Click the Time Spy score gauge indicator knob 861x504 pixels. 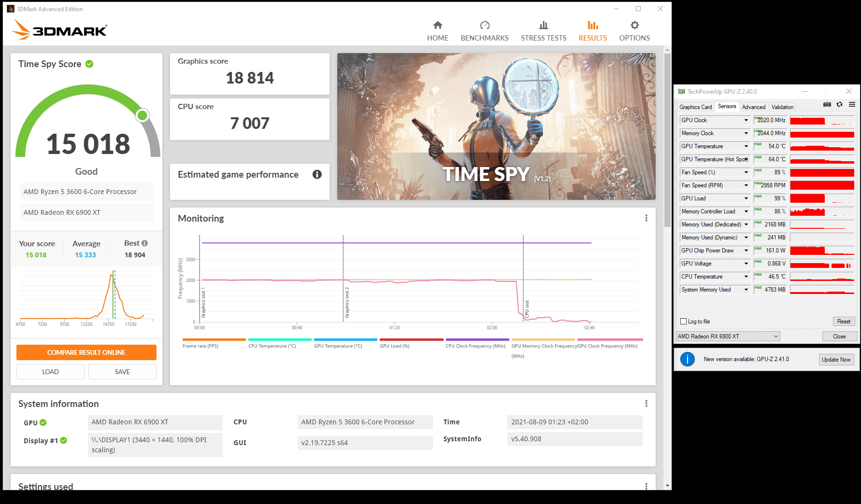point(142,115)
